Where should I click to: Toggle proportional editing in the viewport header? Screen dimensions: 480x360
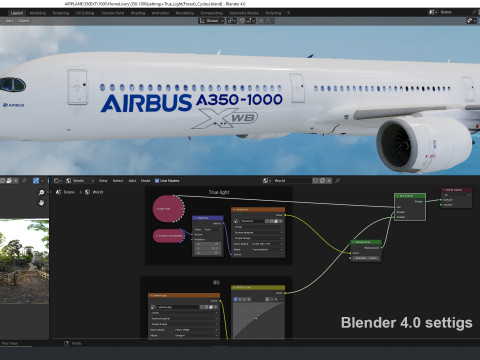261,21
